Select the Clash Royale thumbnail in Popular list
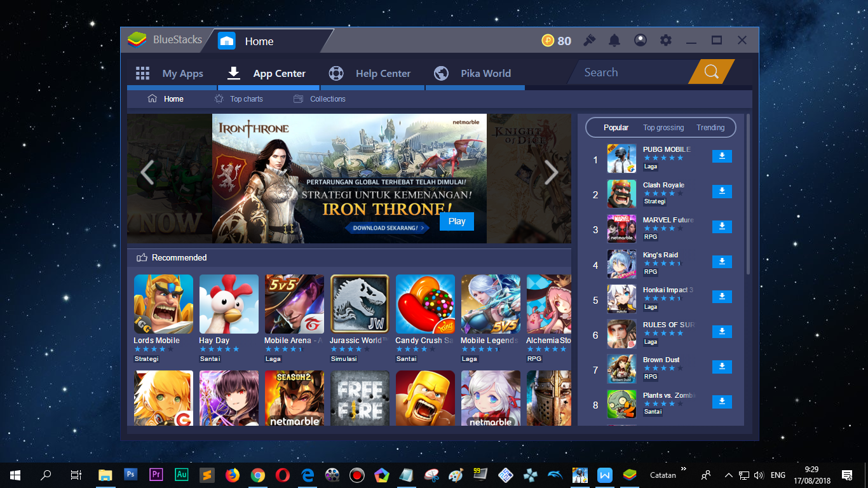The width and height of the screenshot is (868, 488). click(x=621, y=194)
